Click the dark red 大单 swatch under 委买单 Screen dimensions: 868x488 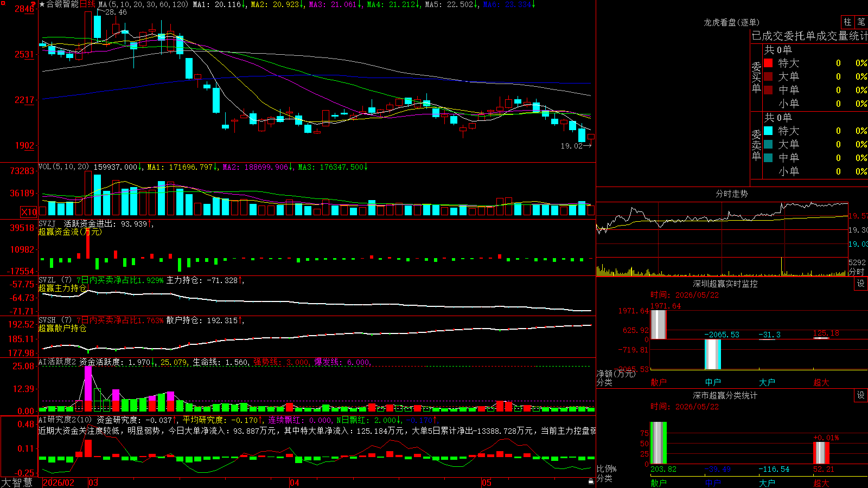[768, 76]
